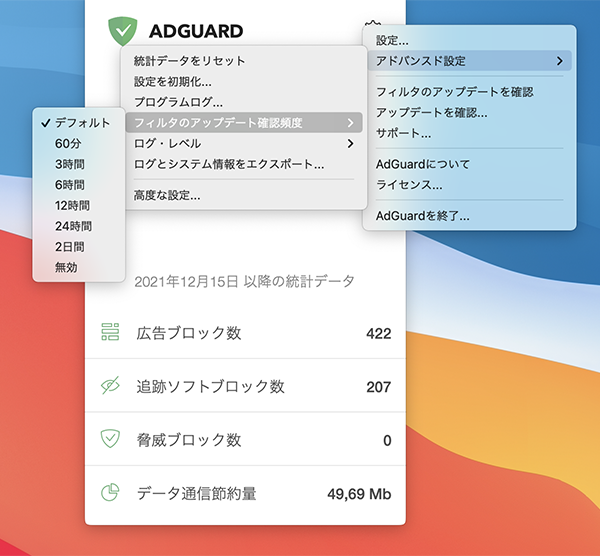Click the 広告ブロック数 label
600x556 pixels.
pyautogui.click(x=189, y=333)
